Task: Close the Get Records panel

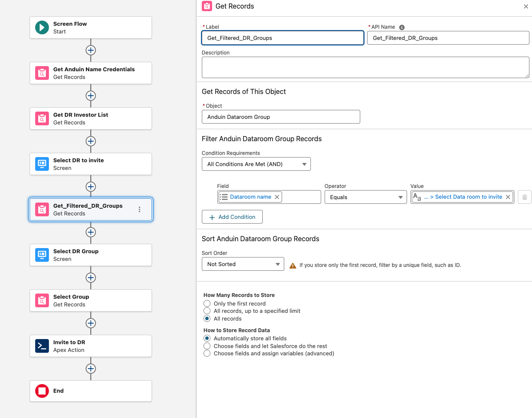Action: pyautogui.click(x=526, y=6)
